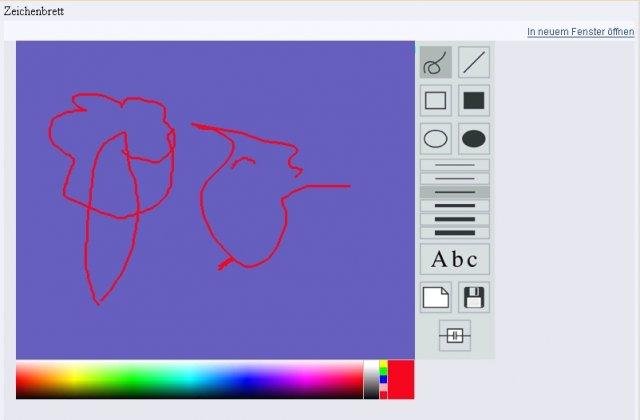640x420 pixels.
Task: Choose the filled rectangle tool
Action: 474,100
